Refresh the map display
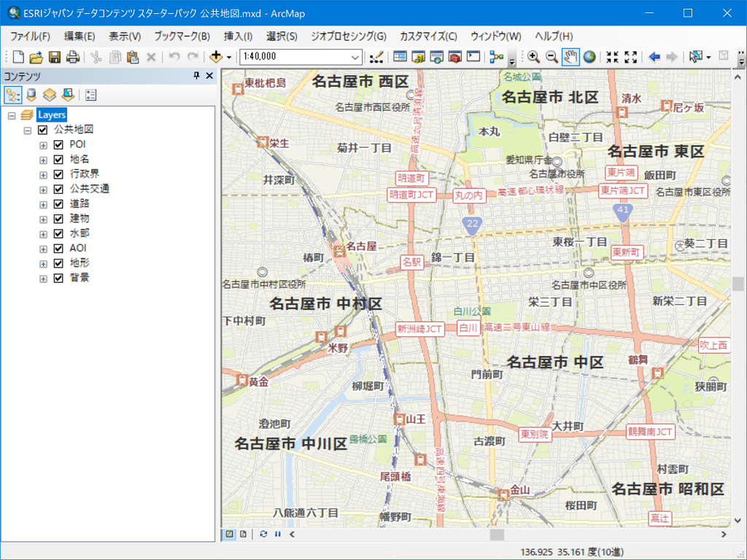Screen dimensions: 747x560 263,534
